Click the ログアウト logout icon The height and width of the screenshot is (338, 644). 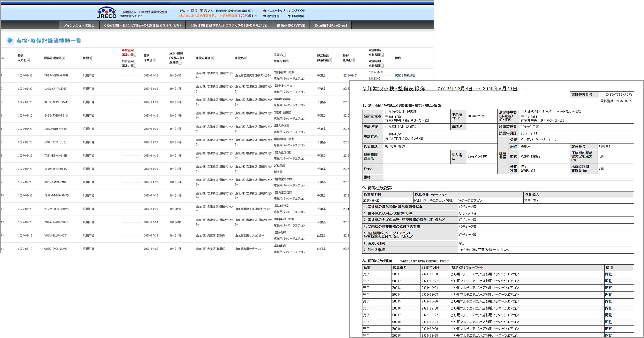pyautogui.click(x=289, y=11)
